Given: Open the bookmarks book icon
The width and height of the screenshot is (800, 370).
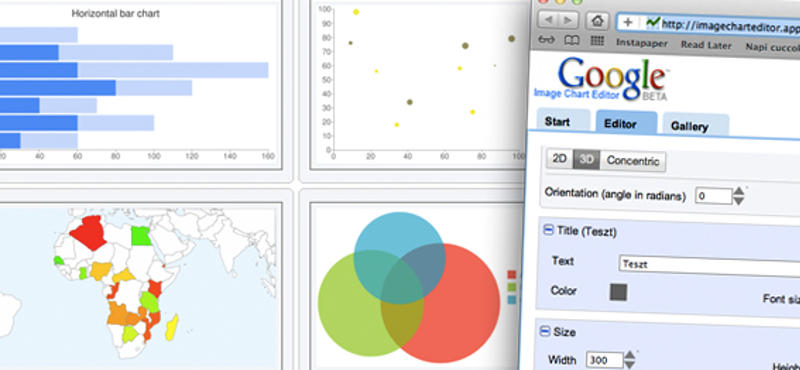Looking at the screenshot, I should click(571, 41).
